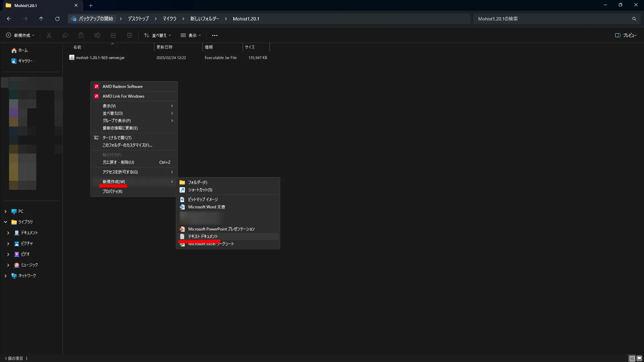Choose AMD Link For Windows menu entry
Viewport: 644px width, 362px height.
pyautogui.click(x=134, y=96)
